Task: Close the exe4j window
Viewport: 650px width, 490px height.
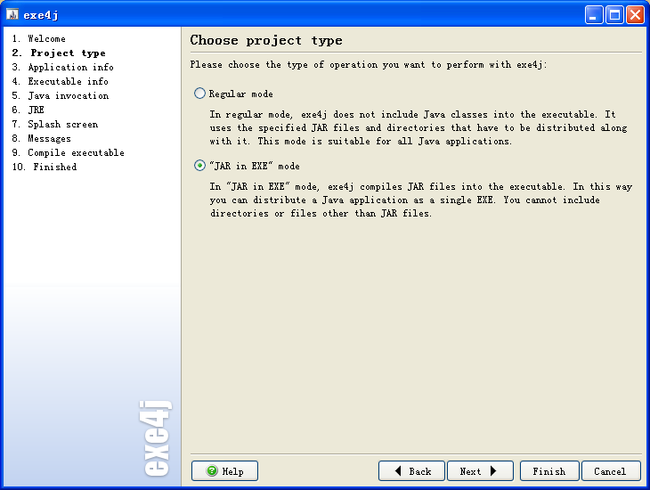Action: coord(635,15)
